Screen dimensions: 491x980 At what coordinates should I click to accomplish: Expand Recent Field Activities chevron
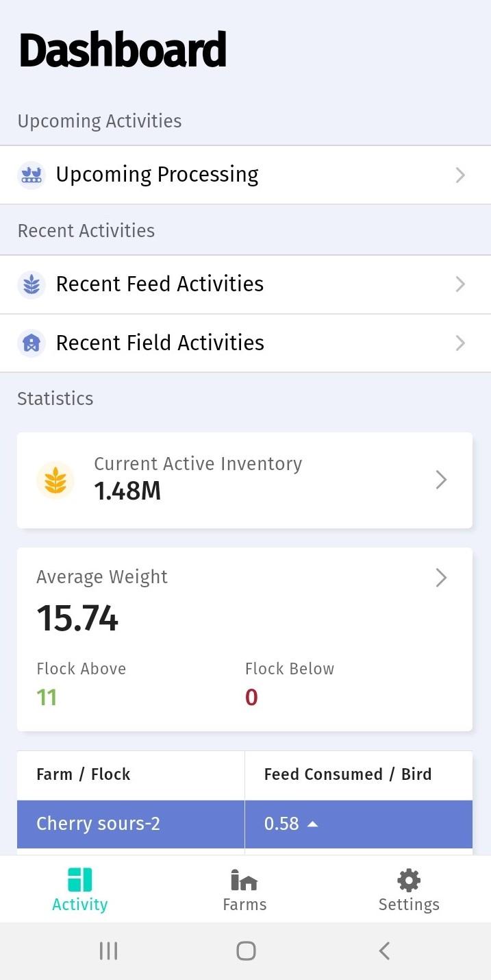tap(460, 343)
